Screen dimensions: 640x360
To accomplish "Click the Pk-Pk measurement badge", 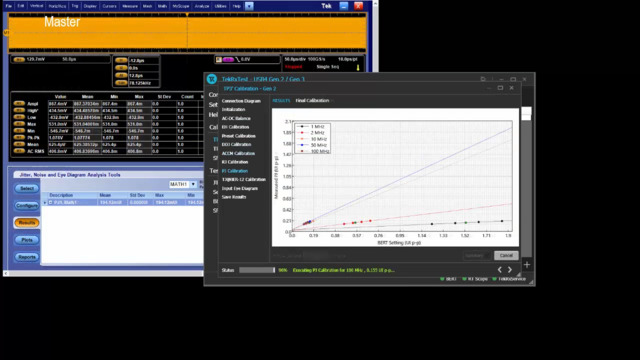I will click(19, 138).
